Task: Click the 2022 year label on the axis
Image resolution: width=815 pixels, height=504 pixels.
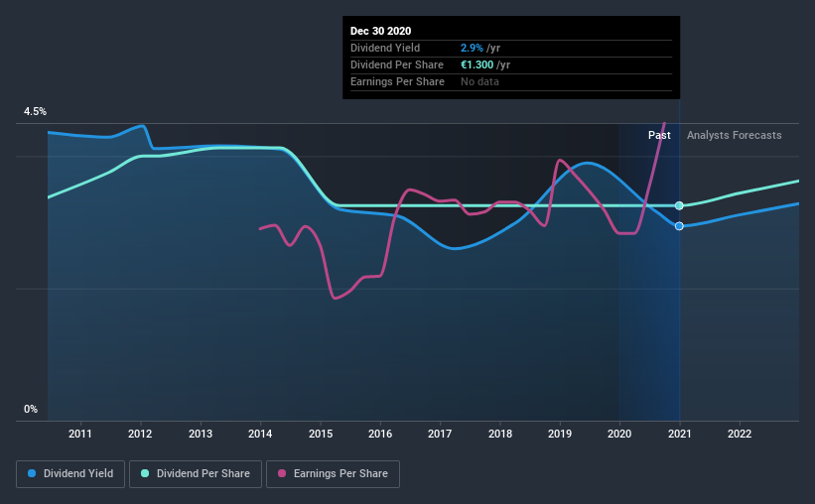Action: [740, 434]
